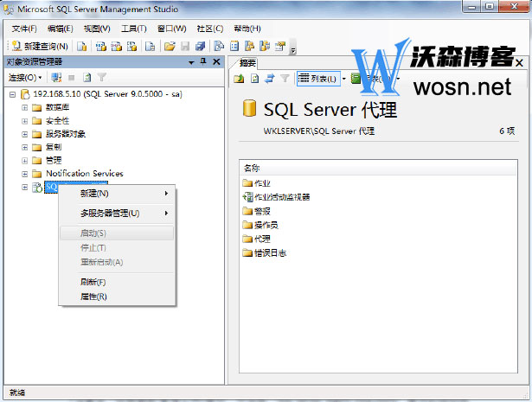Screen dimensions: 532x402
Task: Open the main toolbar options arrow
Action: pyautogui.click(x=293, y=49)
